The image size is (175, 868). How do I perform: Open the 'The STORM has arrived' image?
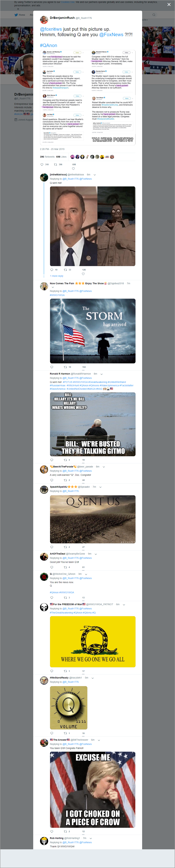pos(93,331)
